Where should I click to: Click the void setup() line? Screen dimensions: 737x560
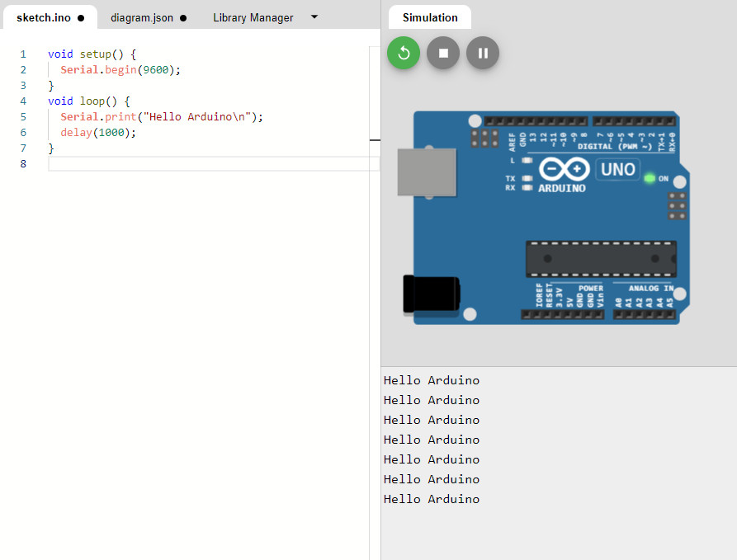coord(92,54)
